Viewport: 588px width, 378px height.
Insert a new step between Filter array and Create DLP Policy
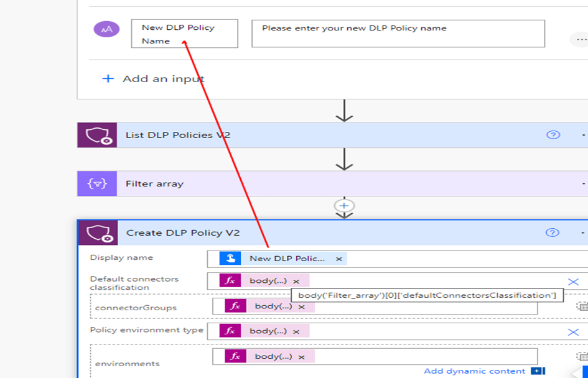344,206
